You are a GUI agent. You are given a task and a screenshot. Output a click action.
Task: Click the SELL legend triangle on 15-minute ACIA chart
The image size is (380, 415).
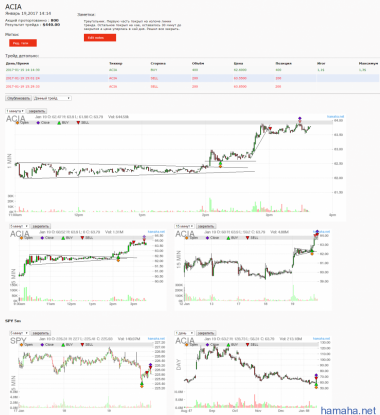click(x=248, y=238)
